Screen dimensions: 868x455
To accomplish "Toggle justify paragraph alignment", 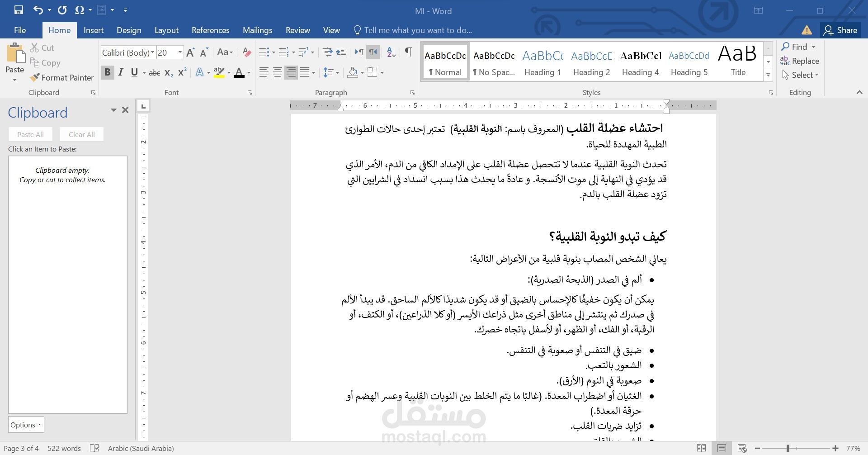I will [x=305, y=73].
